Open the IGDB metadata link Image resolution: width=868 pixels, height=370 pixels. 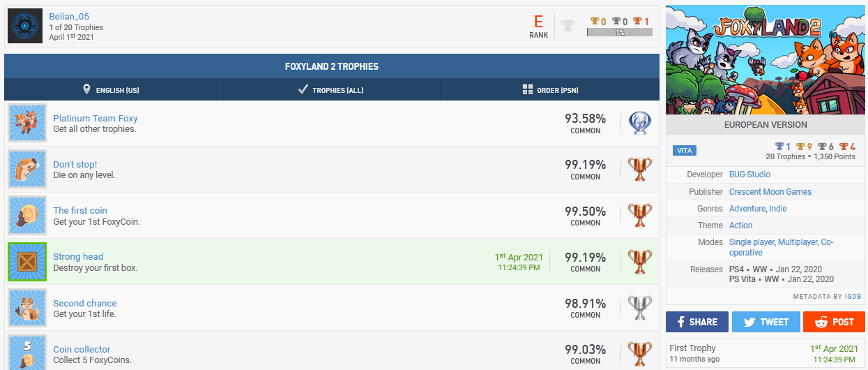[853, 297]
